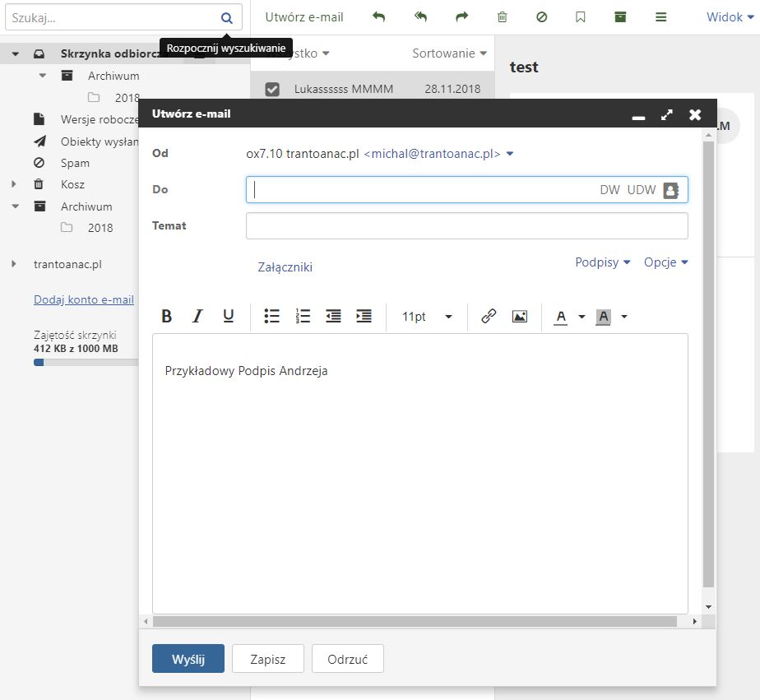Mark as spam using the toolbar's circle-slash icon

542,17
